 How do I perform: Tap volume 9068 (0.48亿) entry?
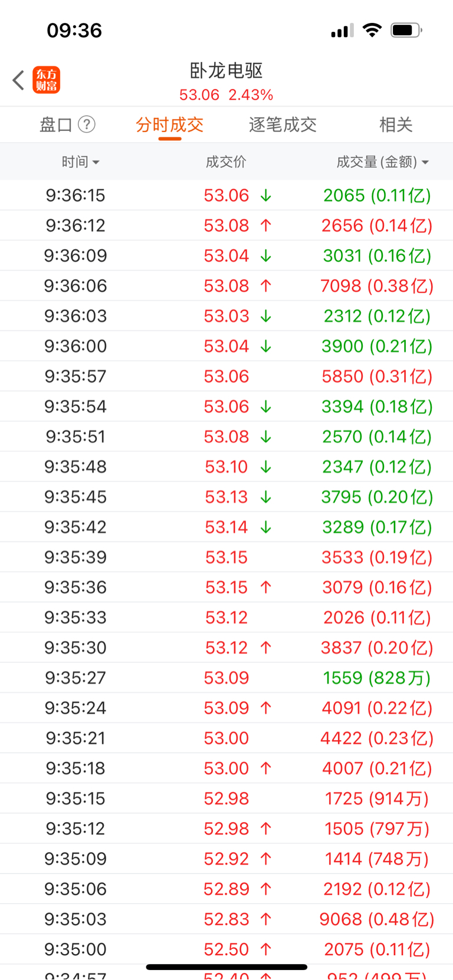coord(377,919)
